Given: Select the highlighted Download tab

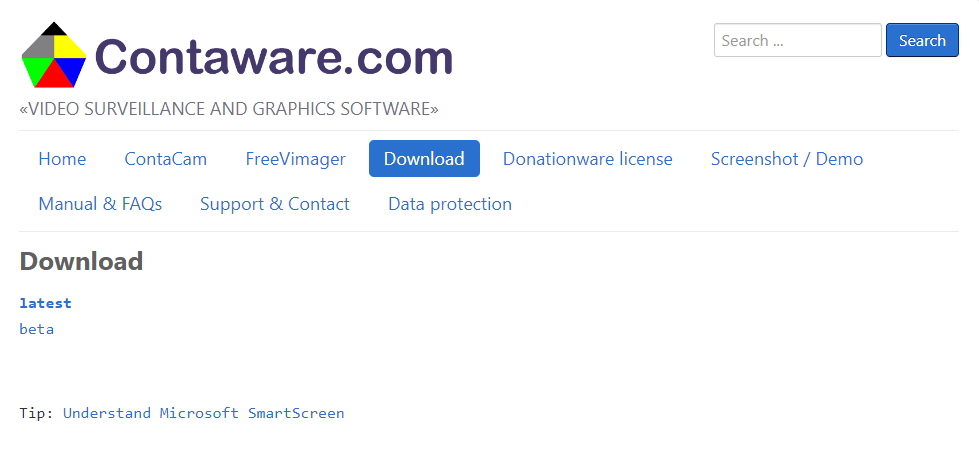Looking at the screenshot, I should [x=424, y=159].
